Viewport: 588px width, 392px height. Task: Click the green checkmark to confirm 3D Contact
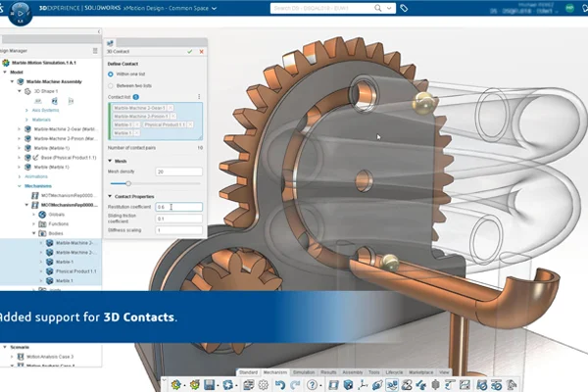click(x=189, y=51)
